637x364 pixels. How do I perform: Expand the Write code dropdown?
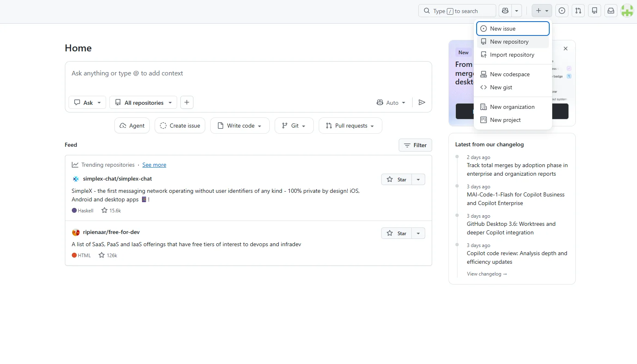pyautogui.click(x=240, y=126)
